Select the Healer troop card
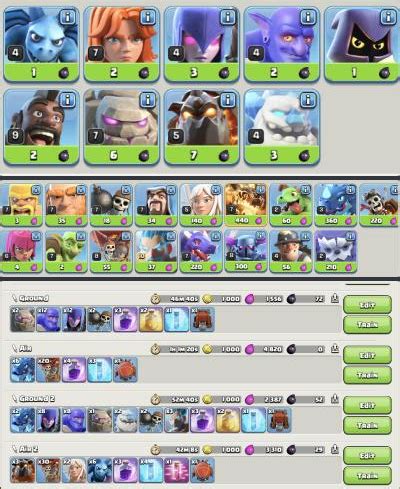The height and width of the screenshot is (489, 400). point(201,205)
